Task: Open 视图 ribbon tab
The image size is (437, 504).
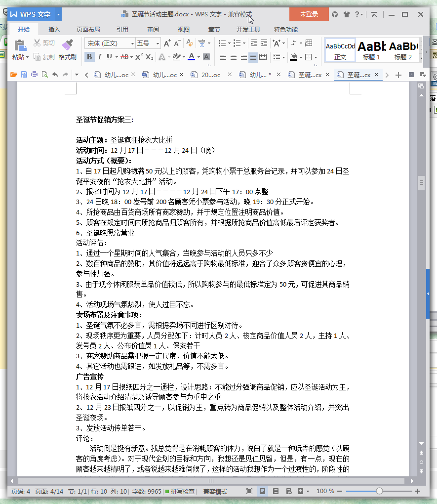Action: click(x=184, y=29)
